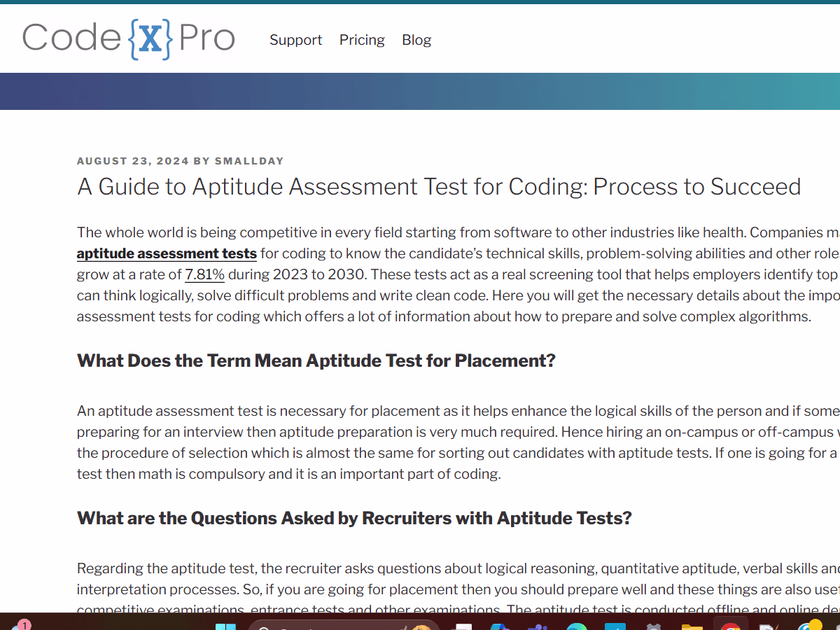The width and height of the screenshot is (840, 630).
Task: Open File Explorer from the taskbar
Action: tap(692, 625)
